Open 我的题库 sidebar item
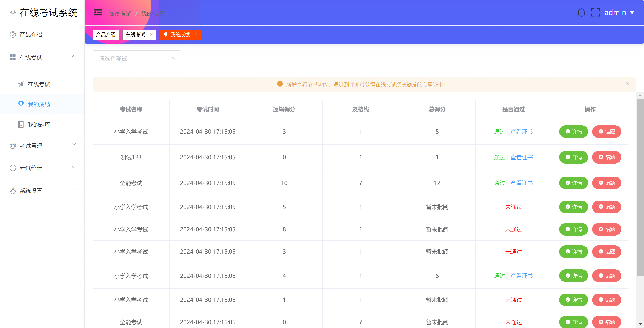The width and height of the screenshot is (644, 328). pos(39,124)
